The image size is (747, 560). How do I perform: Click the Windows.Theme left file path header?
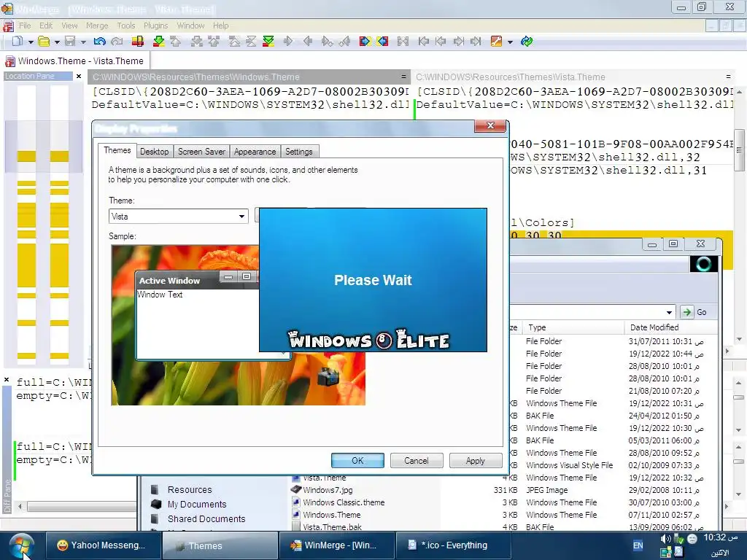coord(250,77)
